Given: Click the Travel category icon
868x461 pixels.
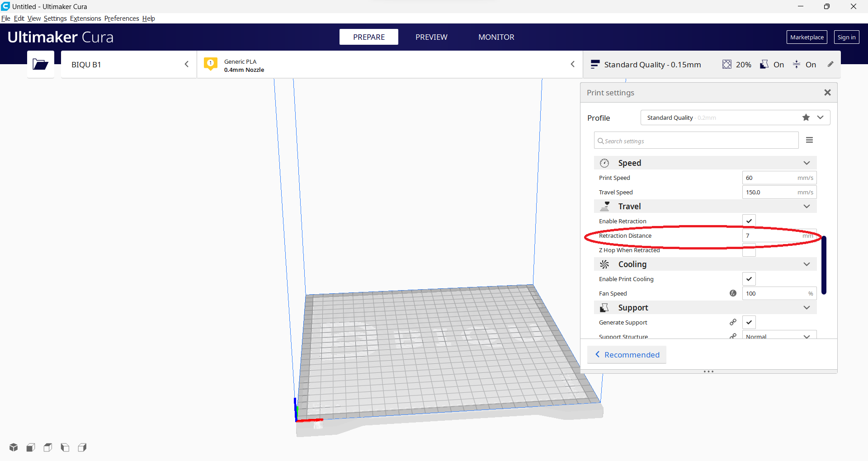Looking at the screenshot, I should click(604, 207).
